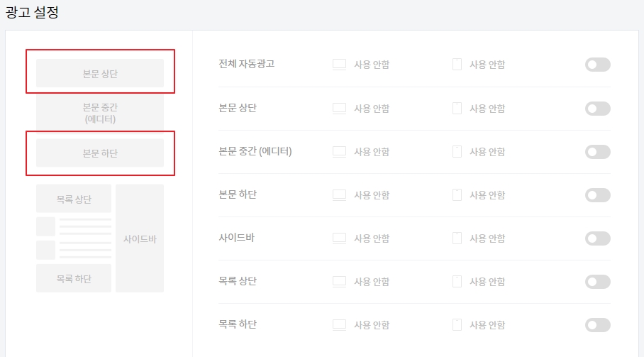Click the PC monitor icon in 본문 중간 (에디터) row
Viewport: 644px width, 357px height.
[339, 152]
